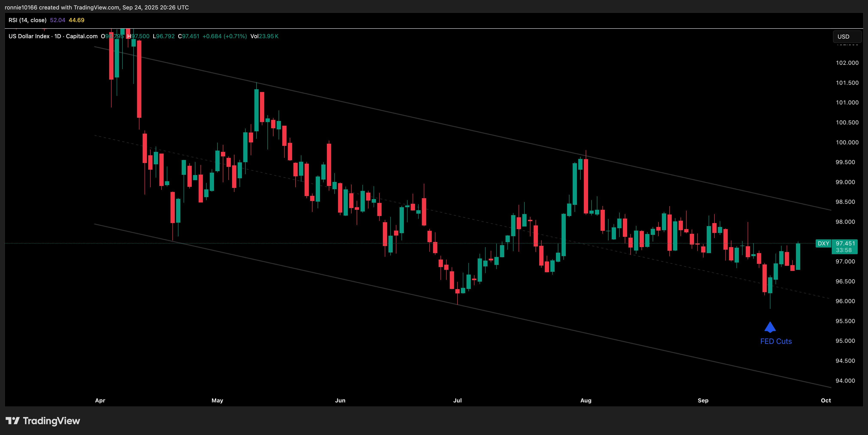
Task: Click the TradingView.com attribution text in header
Action: pyautogui.click(x=96, y=8)
